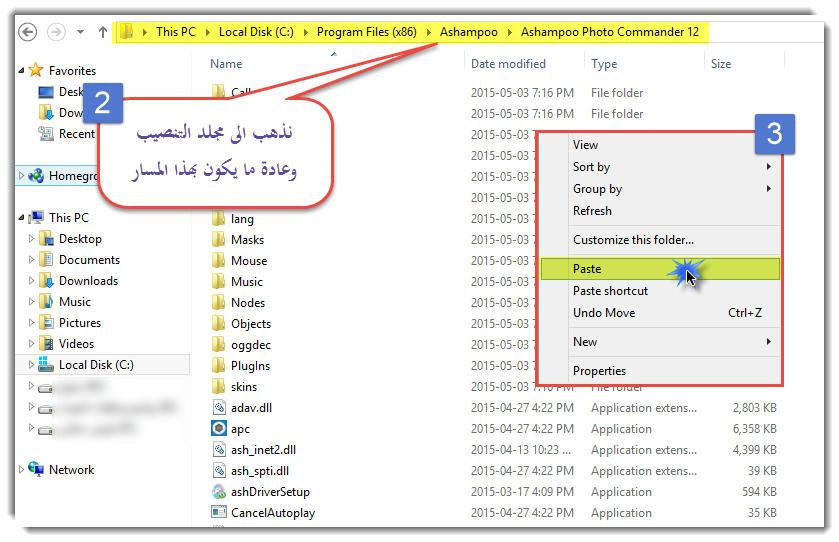The height and width of the screenshot is (542, 839).
Task: Go back with the Back arrow button
Action: pyautogui.click(x=28, y=32)
